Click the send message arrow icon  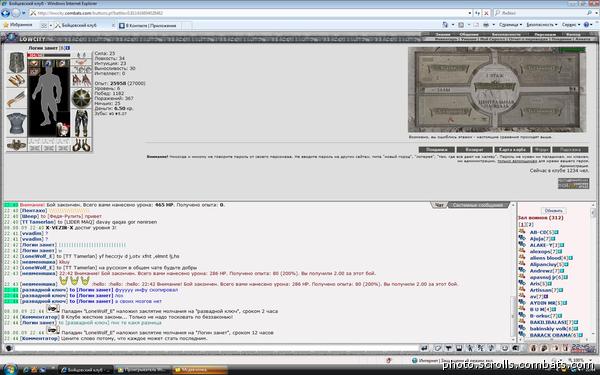coord(424,348)
